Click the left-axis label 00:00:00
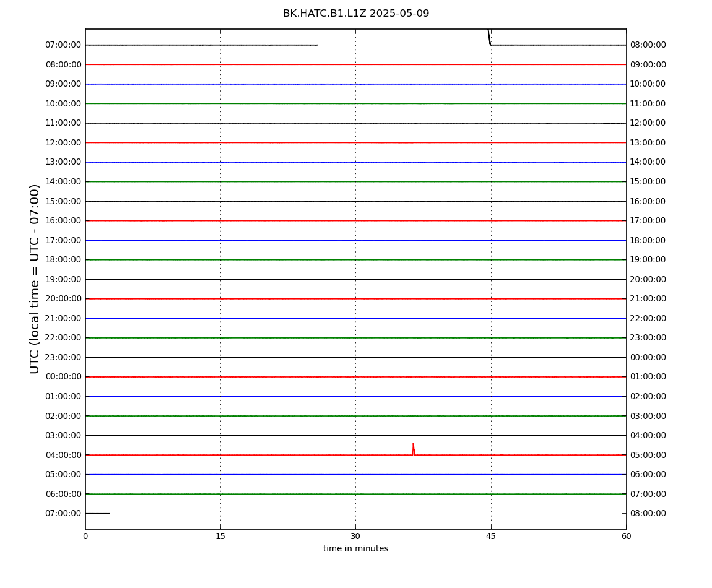Viewport: 712px width, 588px height. tap(63, 377)
